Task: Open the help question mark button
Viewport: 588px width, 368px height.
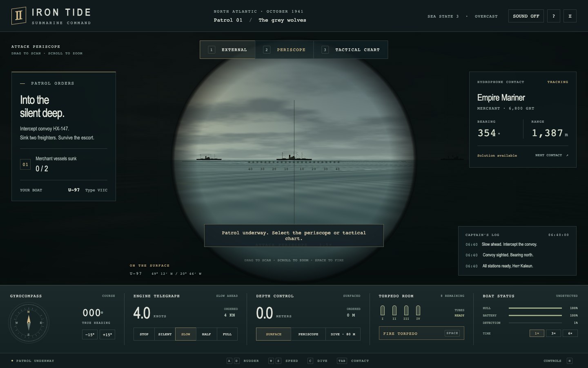Action: (x=553, y=16)
